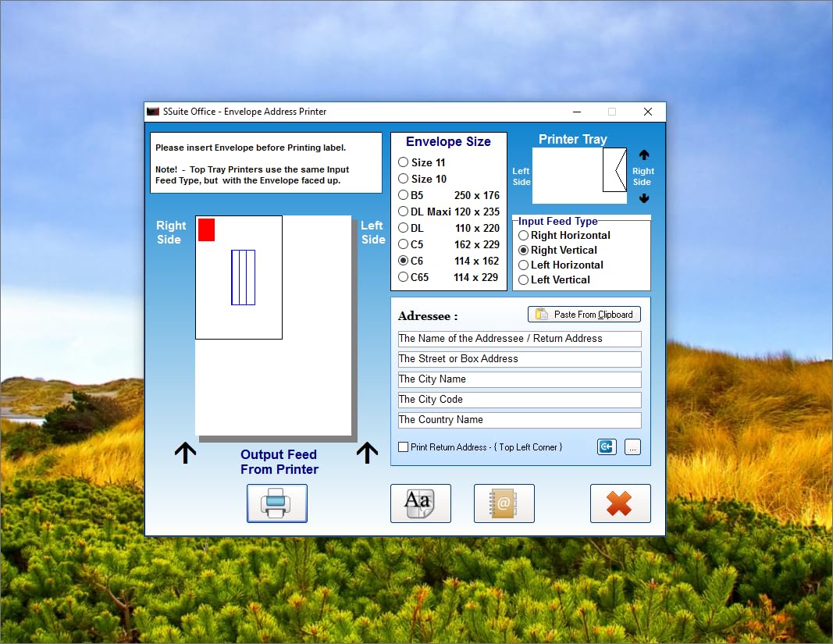Click the envelope icon in the Printer Tray preview

[x=615, y=170]
